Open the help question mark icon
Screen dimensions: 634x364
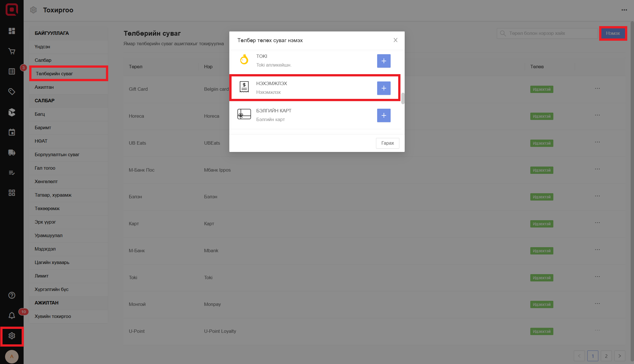coord(12,295)
